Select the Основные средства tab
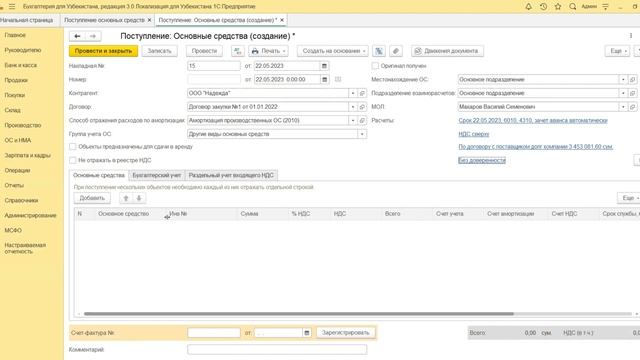Image resolution: width=640 pixels, height=360 pixels. (x=99, y=175)
